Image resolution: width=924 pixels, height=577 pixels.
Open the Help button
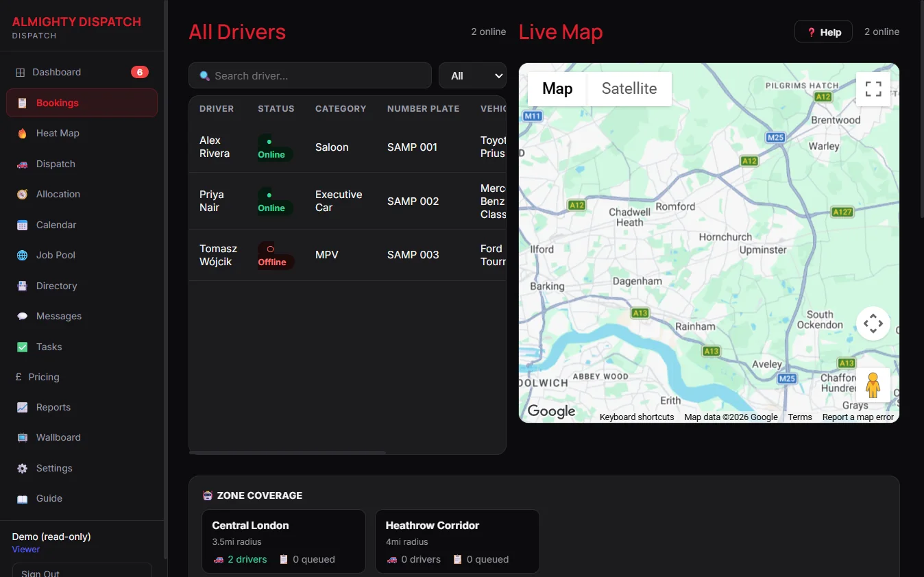click(823, 32)
